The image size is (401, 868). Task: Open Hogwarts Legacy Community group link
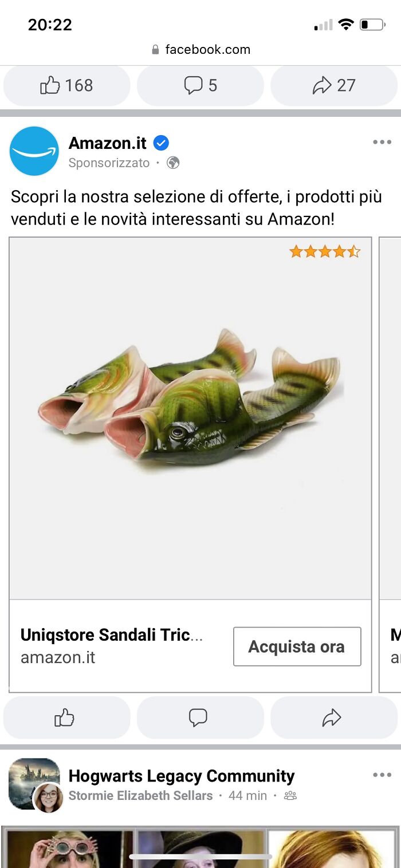tap(181, 776)
